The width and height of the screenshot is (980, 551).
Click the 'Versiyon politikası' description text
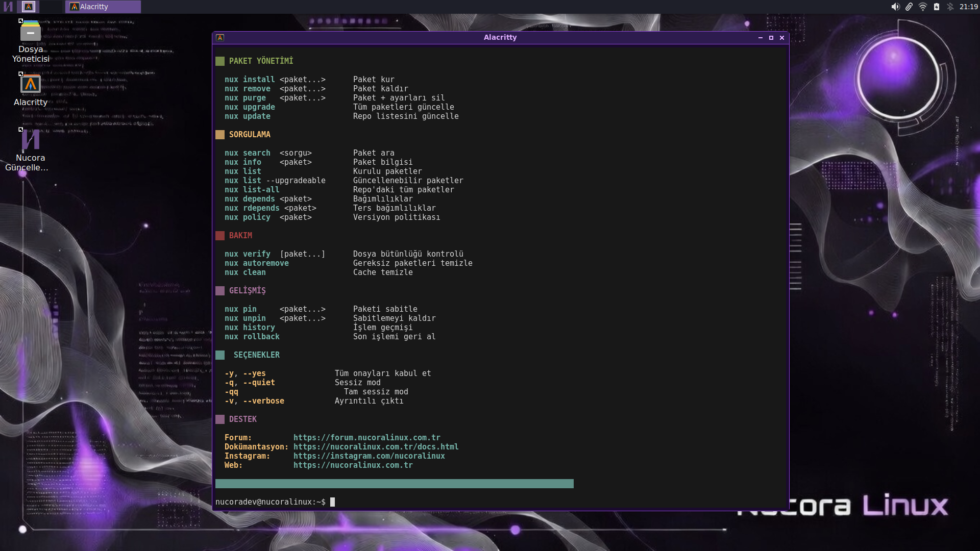397,217
